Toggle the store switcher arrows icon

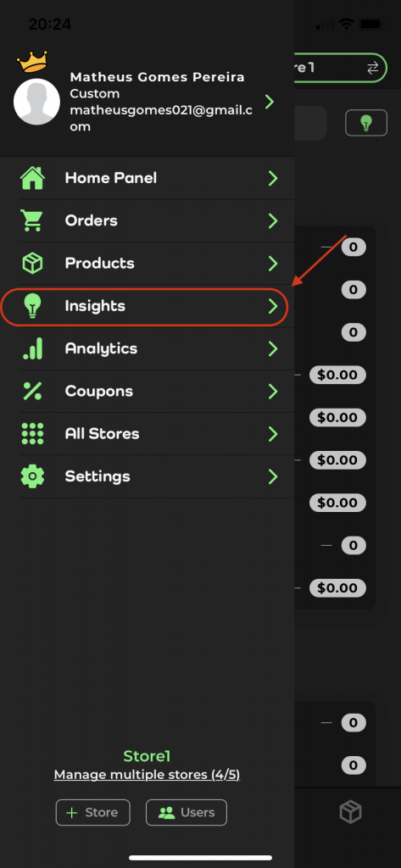373,68
